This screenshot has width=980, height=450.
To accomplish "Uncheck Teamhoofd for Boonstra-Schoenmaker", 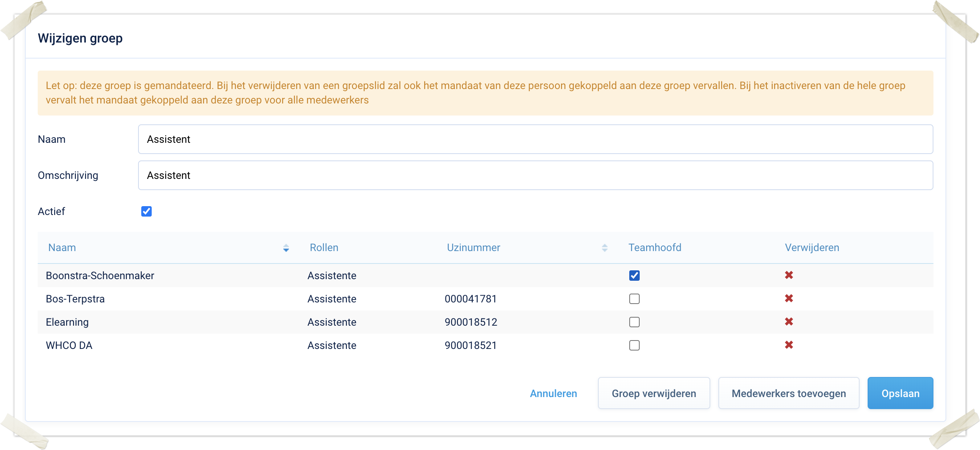I will 634,276.
